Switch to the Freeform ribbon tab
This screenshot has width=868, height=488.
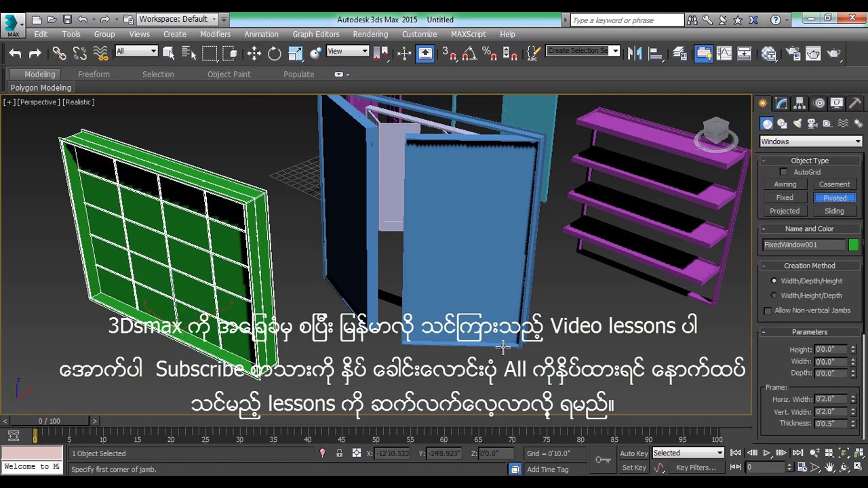tap(94, 75)
